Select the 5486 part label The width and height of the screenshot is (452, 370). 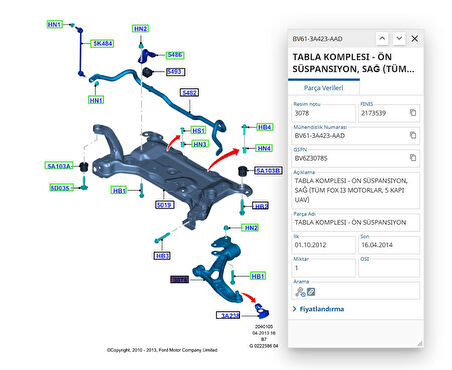(175, 55)
